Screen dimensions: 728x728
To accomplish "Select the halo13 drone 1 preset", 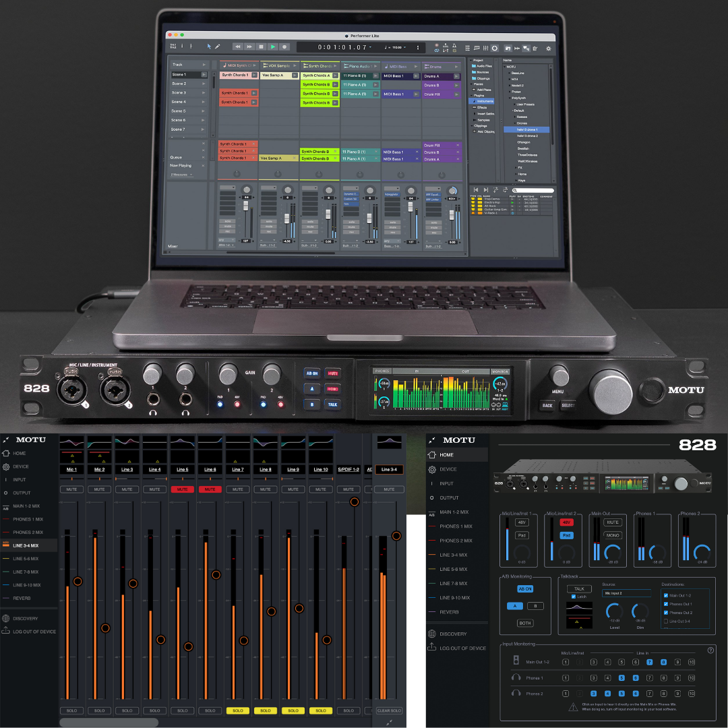I will click(527, 129).
